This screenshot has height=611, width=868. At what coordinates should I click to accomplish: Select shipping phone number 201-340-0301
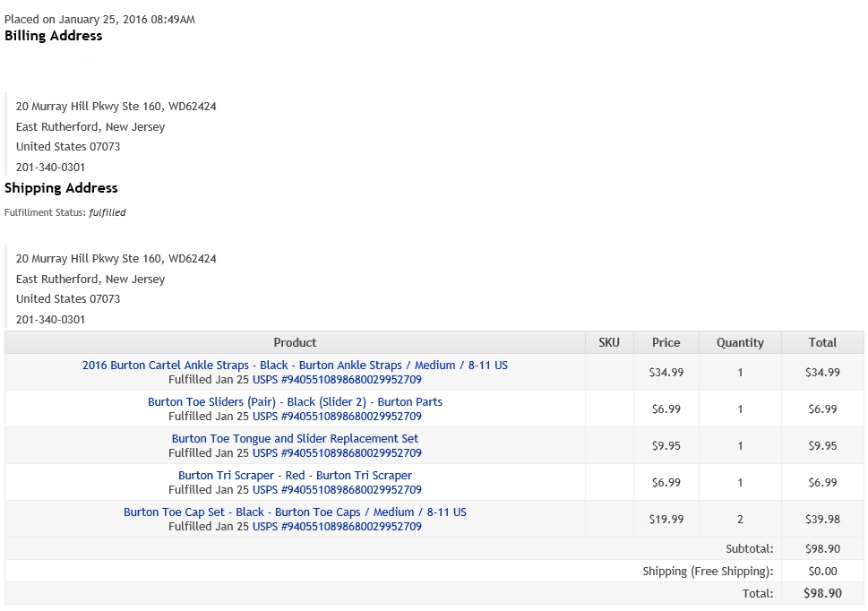50,319
